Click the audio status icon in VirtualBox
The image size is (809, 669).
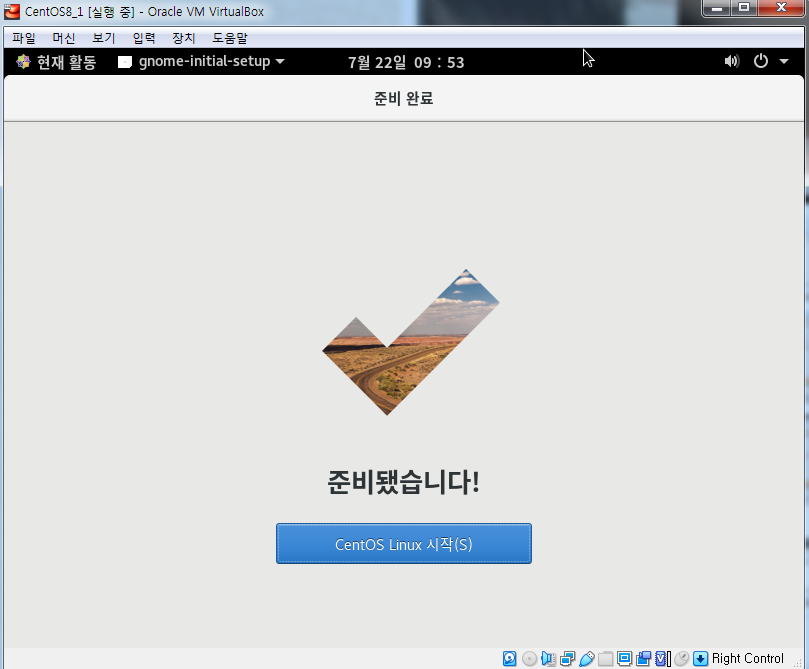[x=548, y=659]
